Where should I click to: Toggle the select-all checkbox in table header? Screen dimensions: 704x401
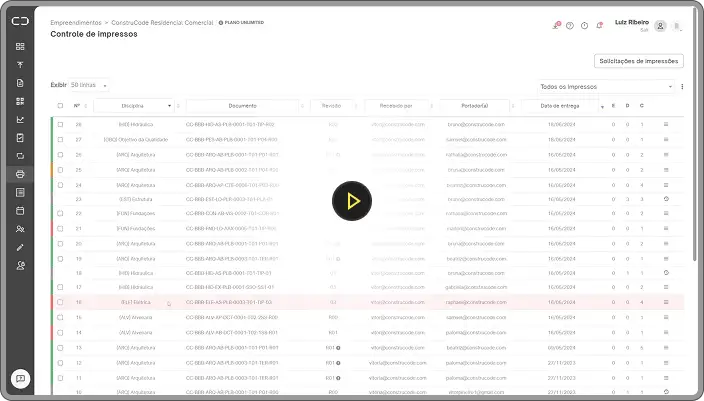pos(60,105)
